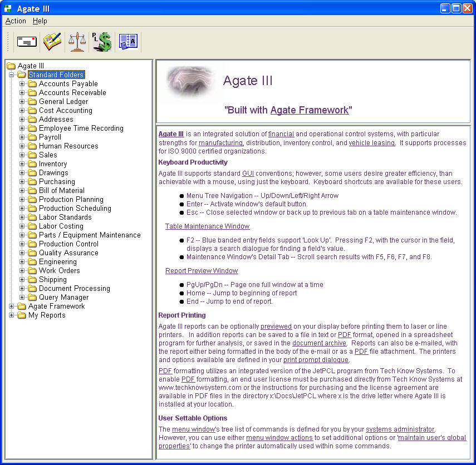Select the Production Scheduling tree item

pos(75,209)
